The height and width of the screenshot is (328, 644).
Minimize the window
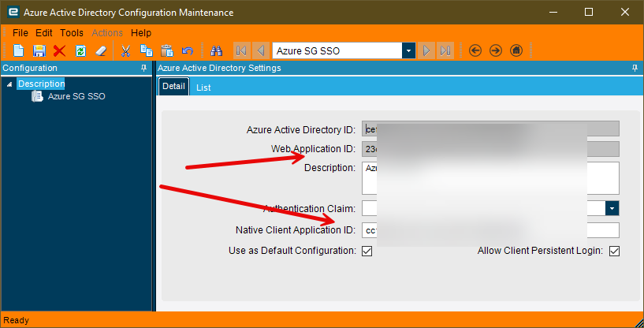click(x=553, y=12)
